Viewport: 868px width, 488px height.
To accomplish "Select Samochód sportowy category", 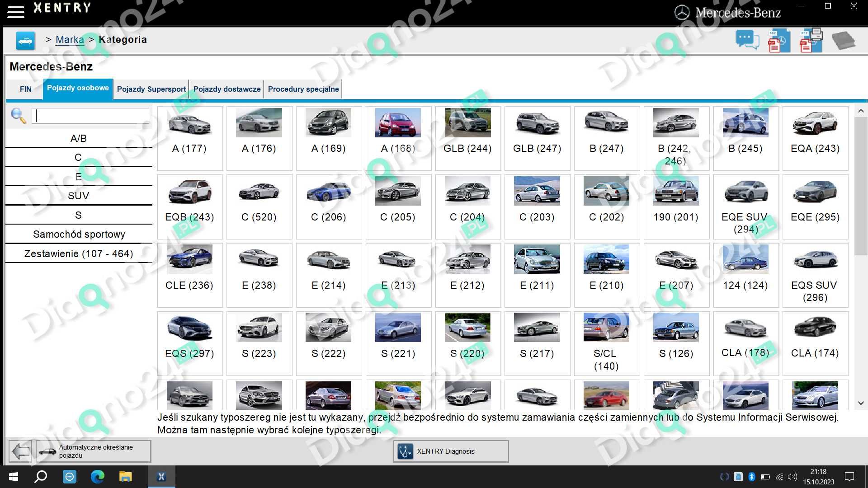I will 79,234.
